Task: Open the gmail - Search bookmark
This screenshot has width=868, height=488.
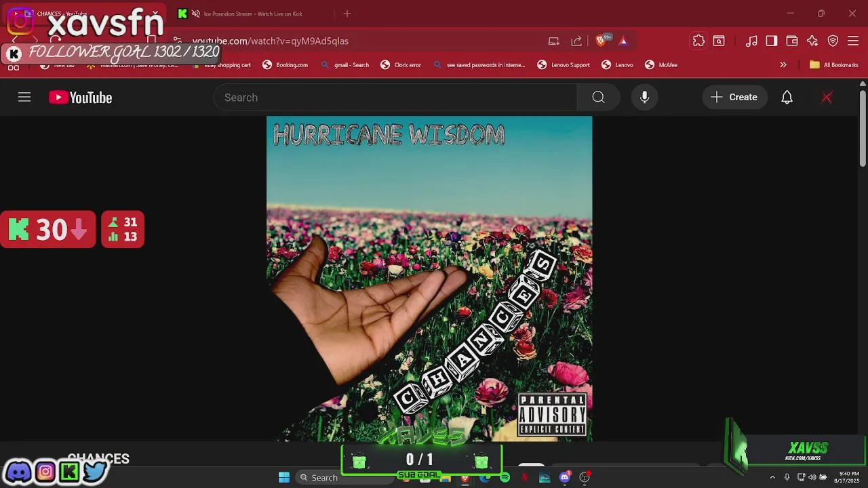Action: point(345,65)
